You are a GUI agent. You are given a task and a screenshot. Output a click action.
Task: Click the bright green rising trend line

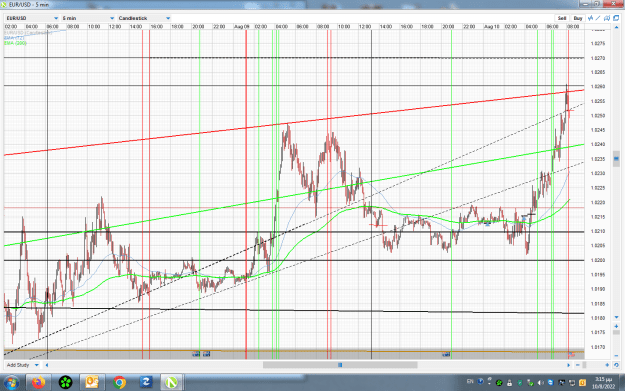(294, 195)
